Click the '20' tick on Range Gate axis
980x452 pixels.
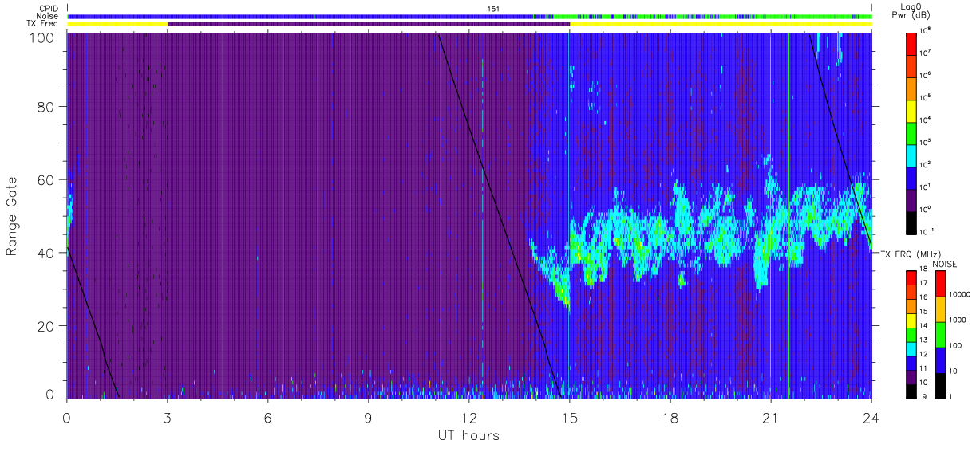46,326
